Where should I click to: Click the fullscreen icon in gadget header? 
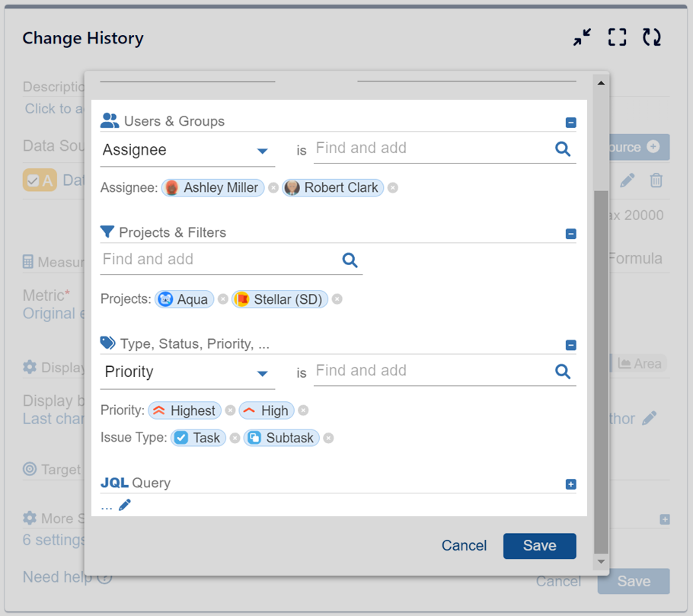click(x=617, y=37)
